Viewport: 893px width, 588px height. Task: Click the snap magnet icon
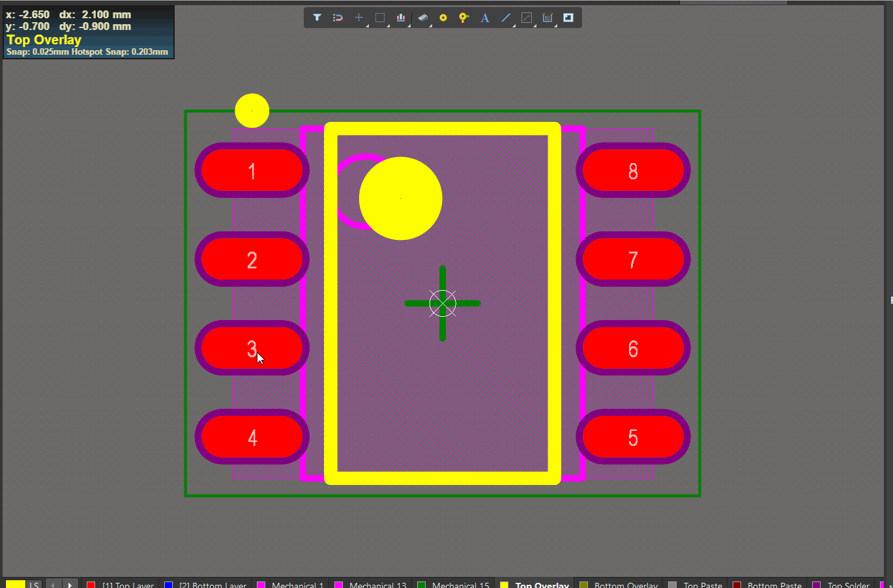[x=338, y=18]
